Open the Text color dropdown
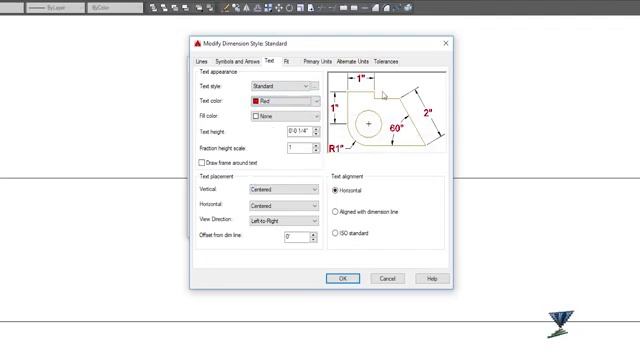 (285, 101)
